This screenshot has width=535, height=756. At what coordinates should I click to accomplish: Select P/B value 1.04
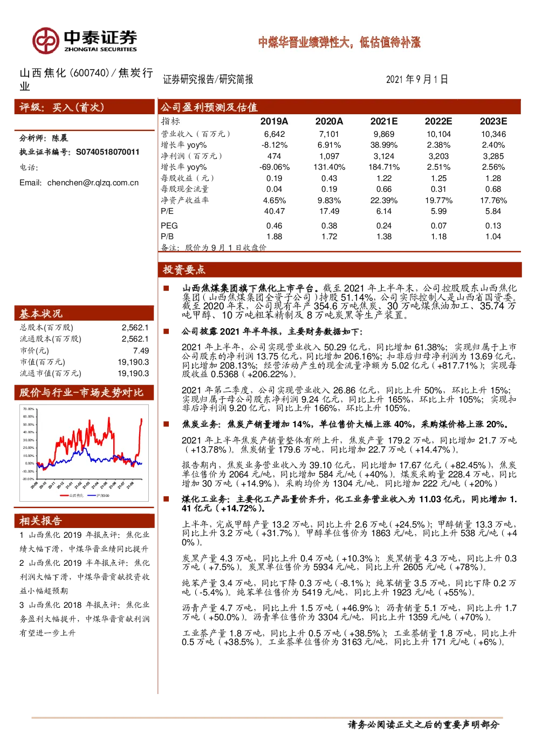click(493, 237)
